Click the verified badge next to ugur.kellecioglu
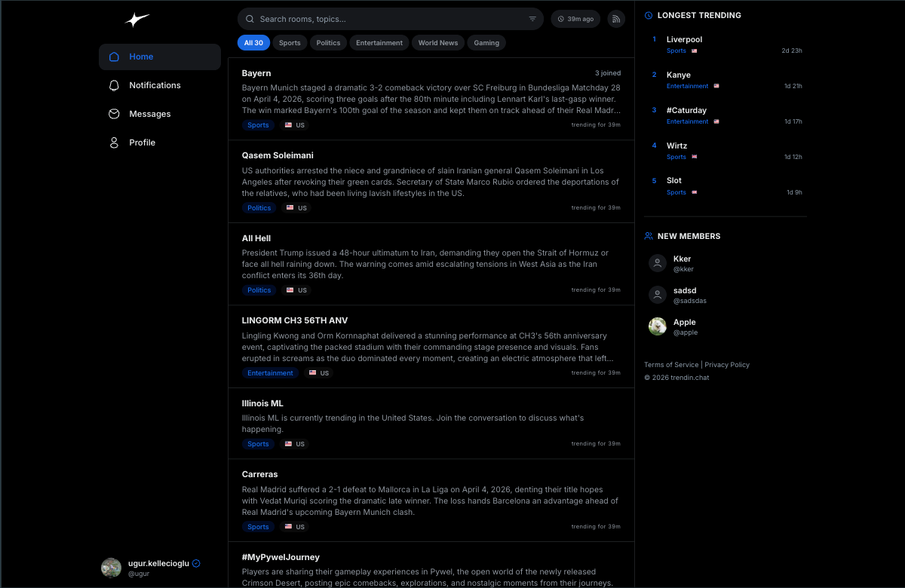This screenshot has height=588, width=905. pyautogui.click(x=196, y=563)
